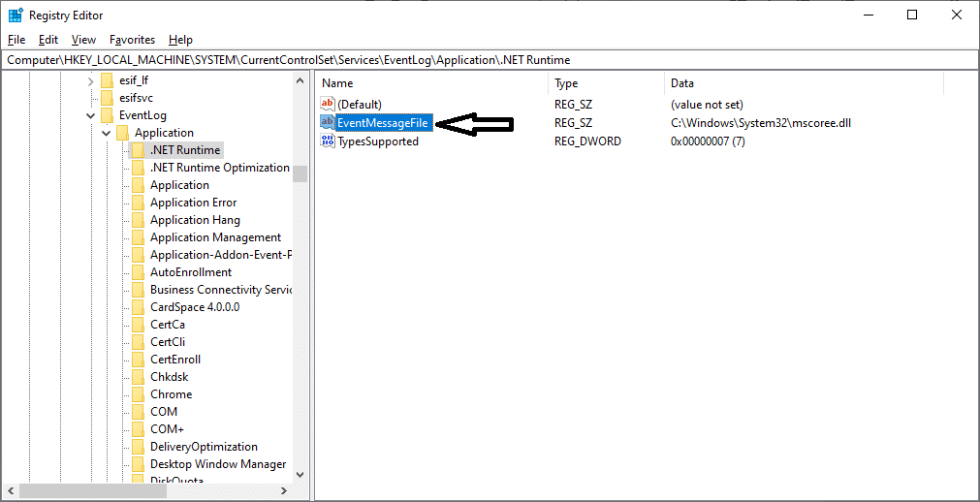Click horizontal scrollbar left arrow
Viewport: 980px width, 502px height.
tap(11, 490)
